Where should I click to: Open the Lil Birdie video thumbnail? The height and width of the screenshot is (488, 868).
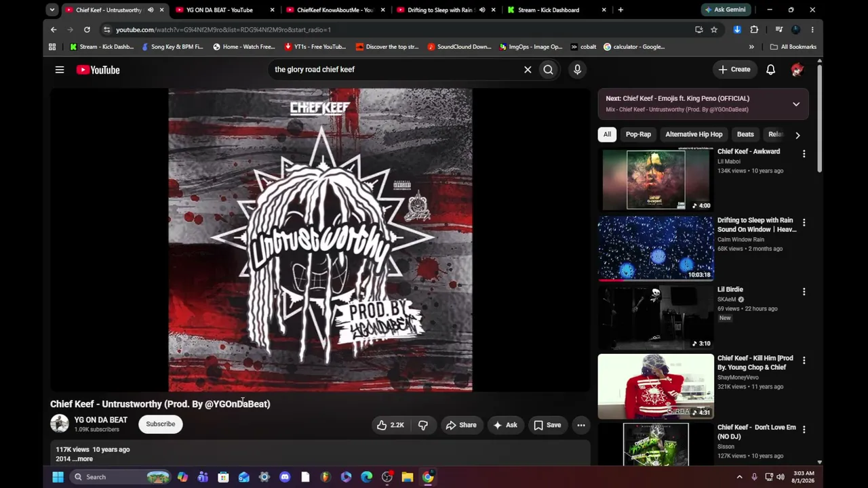pyautogui.click(x=656, y=317)
